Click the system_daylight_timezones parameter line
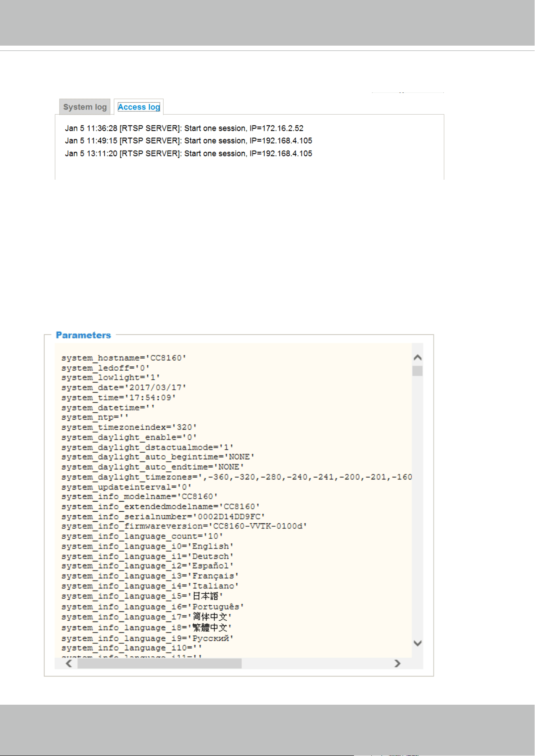This screenshot has height=756, width=535. [x=237, y=477]
